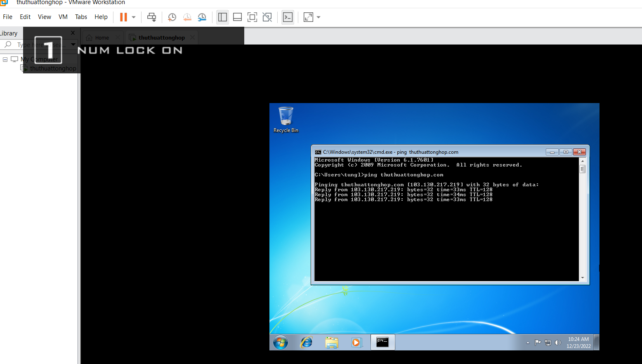Image resolution: width=642 pixels, height=364 pixels.
Task: Expand the stretch guest dropdown arrow
Action: pyautogui.click(x=319, y=17)
